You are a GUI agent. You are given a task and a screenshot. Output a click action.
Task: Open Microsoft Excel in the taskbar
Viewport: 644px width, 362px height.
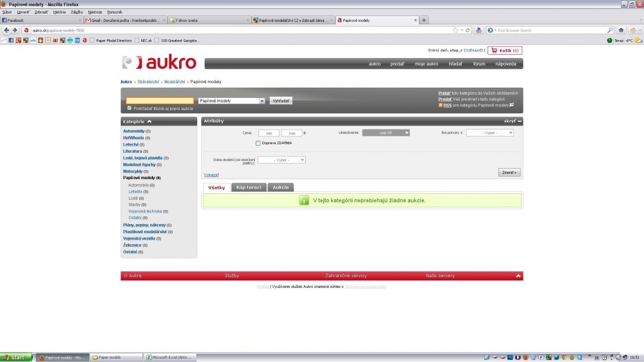[170, 357]
